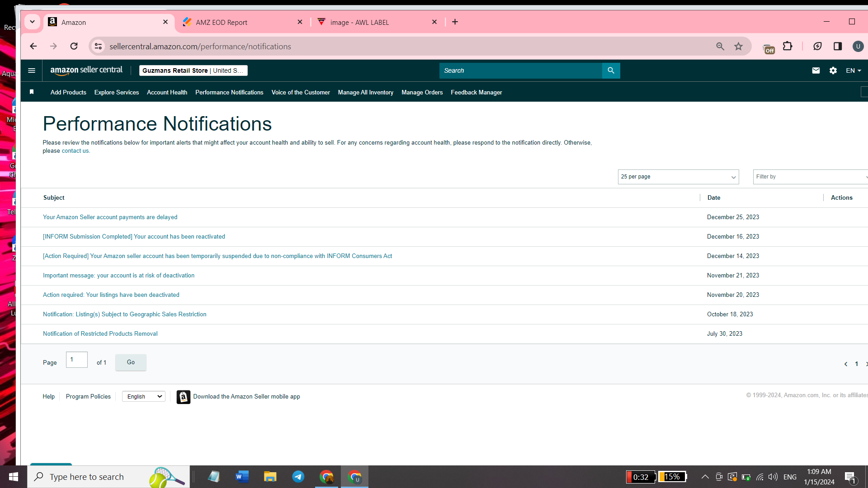The width and height of the screenshot is (868, 488).
Task: Open 'Your Amazon Seller account payments are delayed' notification
Action: pyautogui.click(x=110, y=217)
